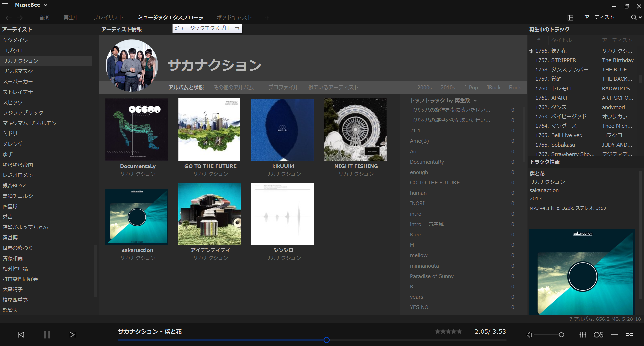
Task: Click the サカナクション artist photo
Action: coord(132,65)
